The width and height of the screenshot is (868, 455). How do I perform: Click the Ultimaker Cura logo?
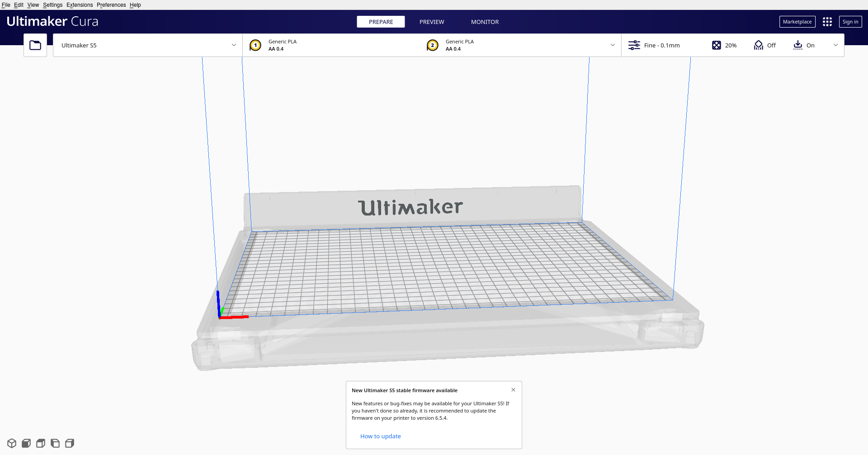pos(52,21)
